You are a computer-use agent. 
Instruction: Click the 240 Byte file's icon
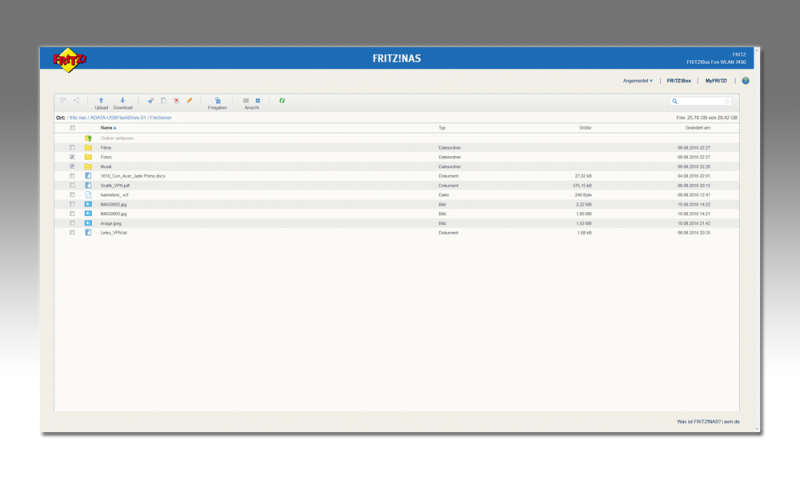(x=88, y=194)
